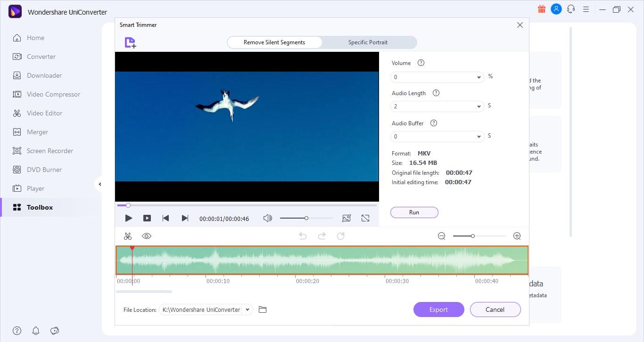Click the add file icon in Smart Trimmer
644x342 pixels.
(x=130, y=43)
